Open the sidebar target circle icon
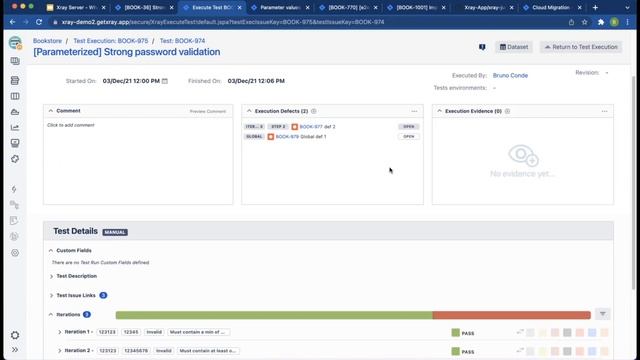The width and height of the screenshot is (640, 360). (15, 253)
